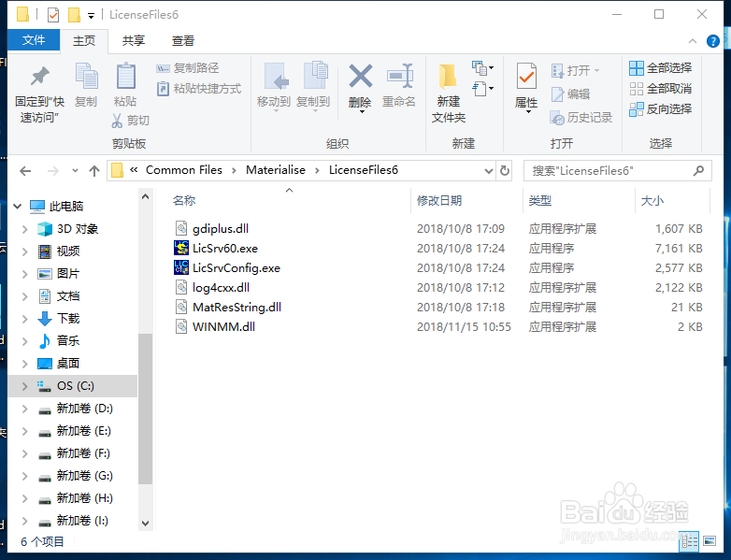Select the Cut scissors command
The width and height of the screenshot is (731, 560).
click(130, 121)
